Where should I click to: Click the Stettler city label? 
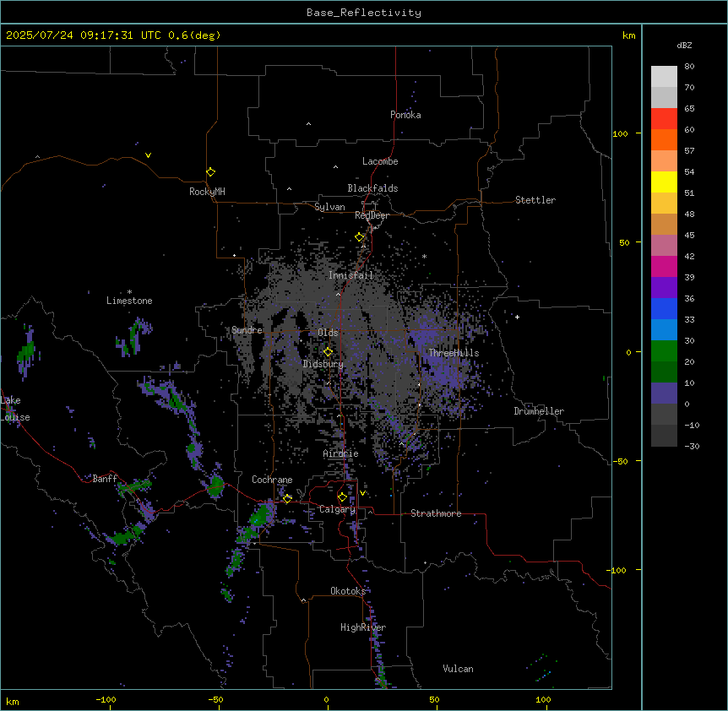click(535, 200)
